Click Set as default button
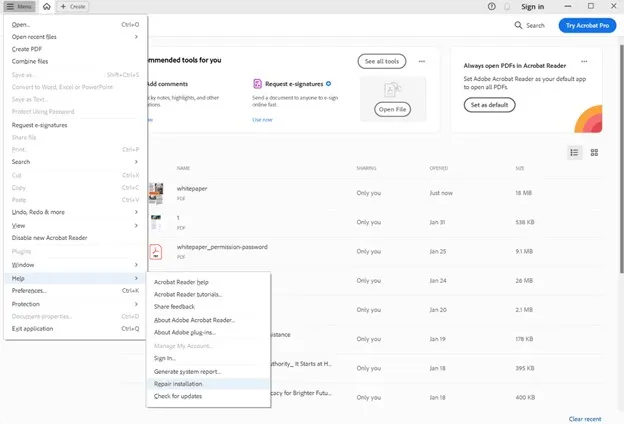Screen dimensions: 624x424 coord(489,105)
